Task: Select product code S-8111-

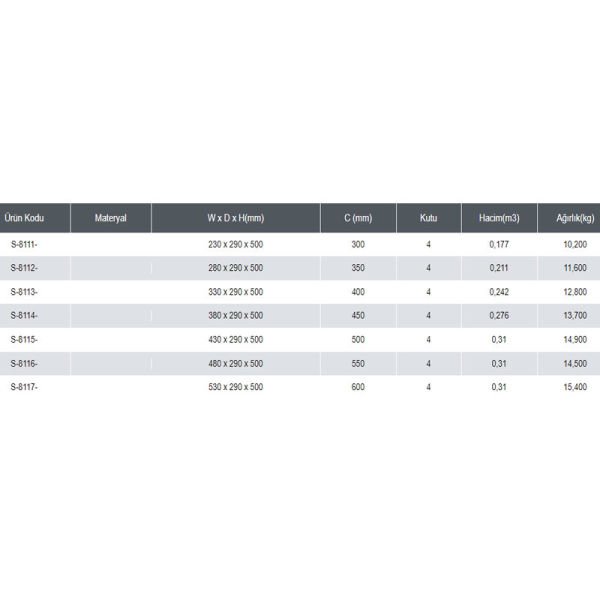Action: (x=24, y=244)
